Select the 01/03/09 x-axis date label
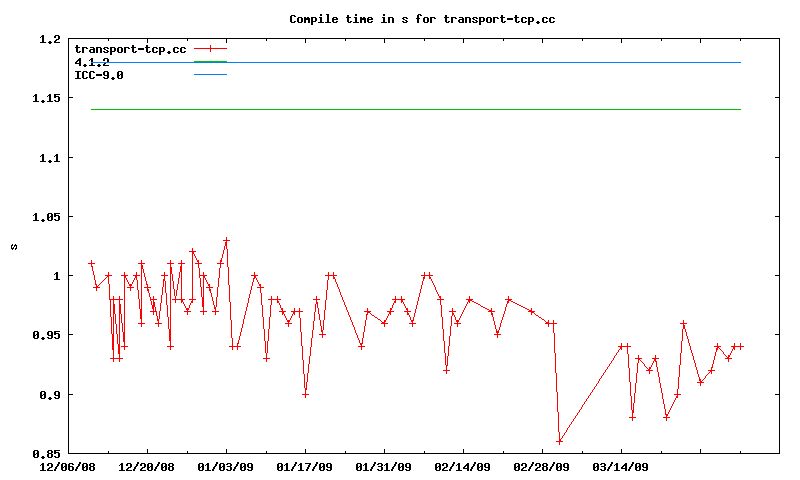 226,467
